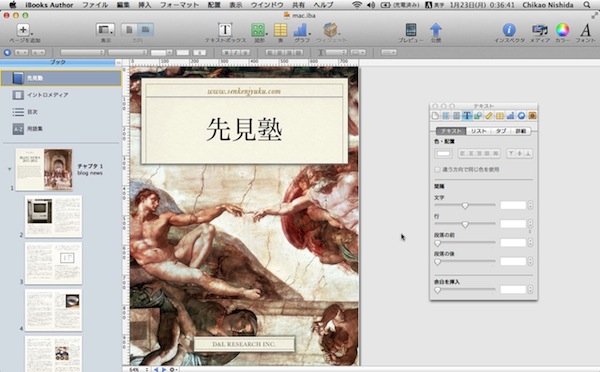Screen dimensions: 600x372
Task: Switch to the 詳細 inspector tab
Action: pyautogui.click(x=521, y=131)
